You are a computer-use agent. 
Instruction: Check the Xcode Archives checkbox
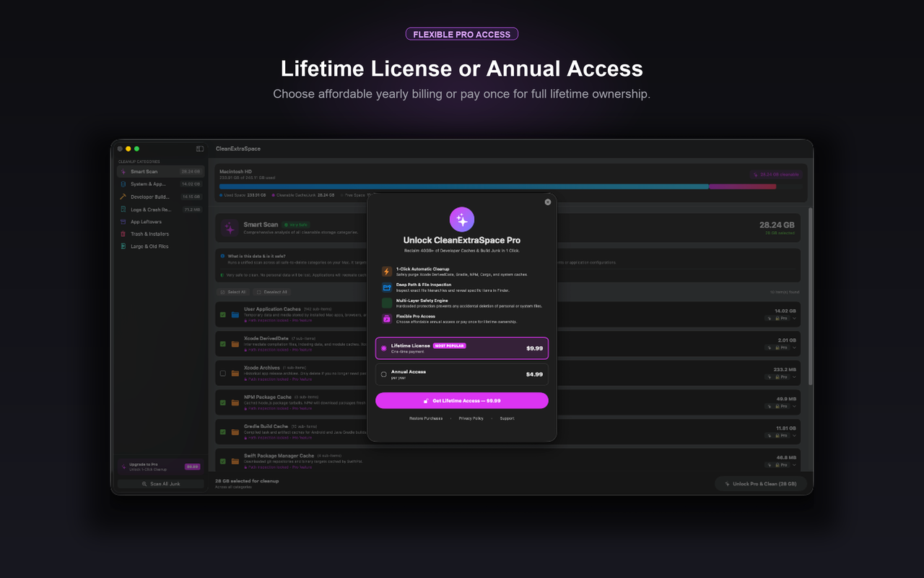pyautogui.click(x=223, y=373)
